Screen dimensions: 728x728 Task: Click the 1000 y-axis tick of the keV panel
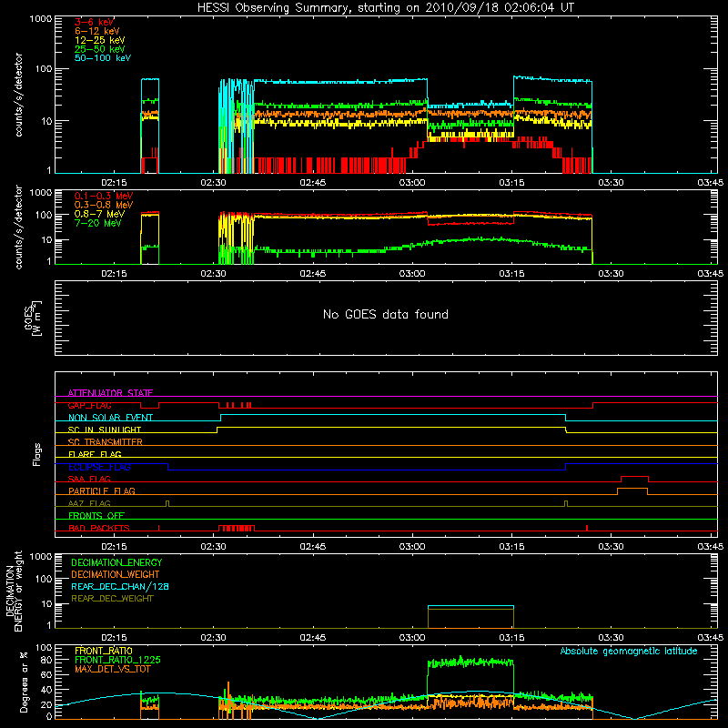tap(40, 19)
